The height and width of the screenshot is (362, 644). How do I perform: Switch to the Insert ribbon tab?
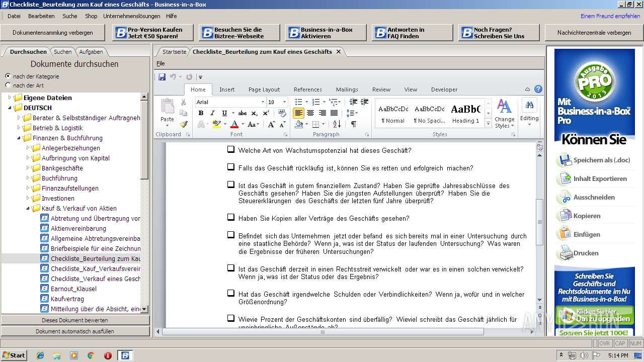click(x=227, y=89)
